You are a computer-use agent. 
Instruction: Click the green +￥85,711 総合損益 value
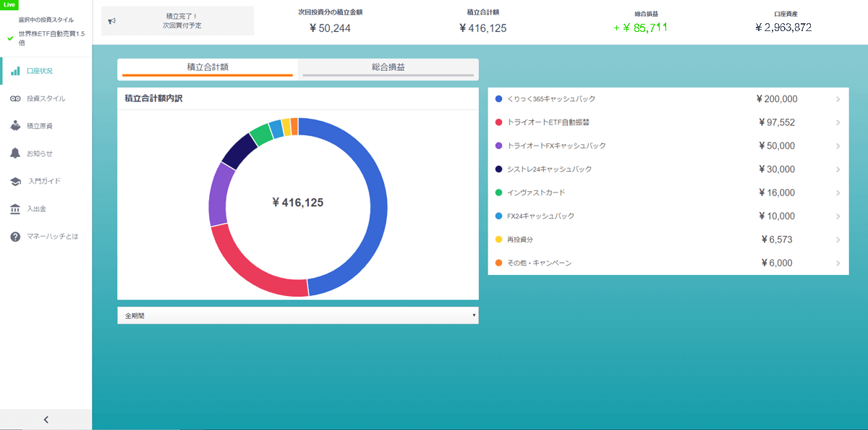pyautogui.click(x=640, y=28)
